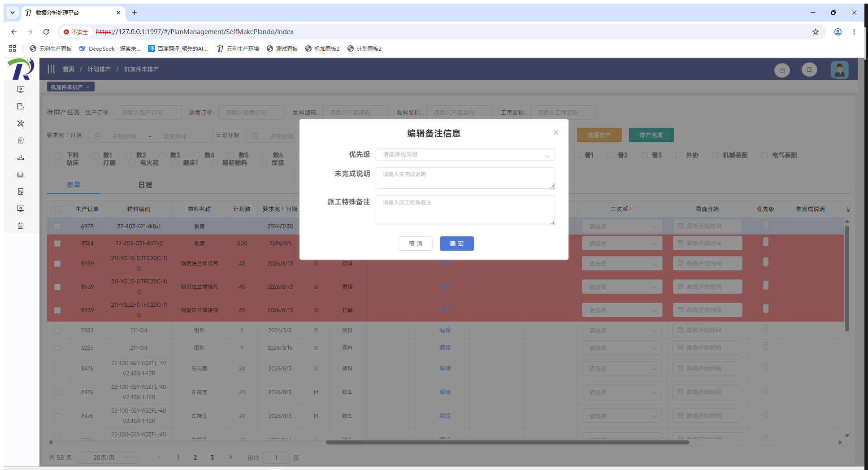Click the 派工特殊备注 text area
The height and width of the screenshot is (470, 868).
click(465, 210)
